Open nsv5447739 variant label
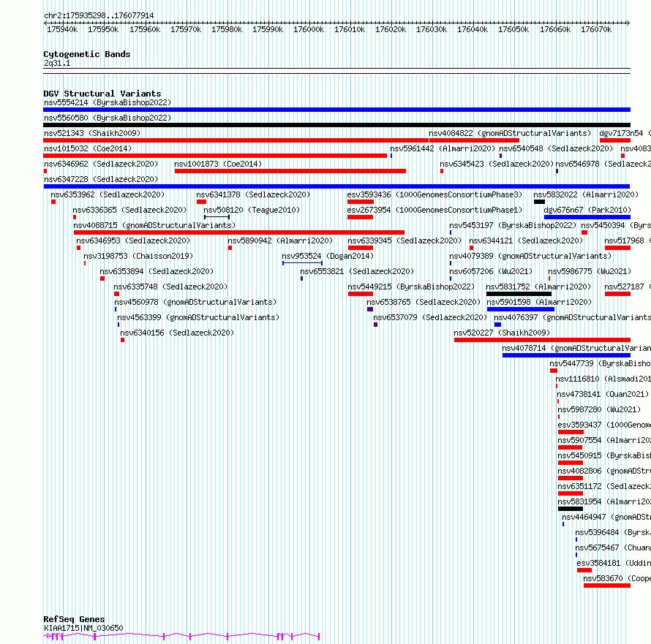The image size is (651, 644). [600, 363]
